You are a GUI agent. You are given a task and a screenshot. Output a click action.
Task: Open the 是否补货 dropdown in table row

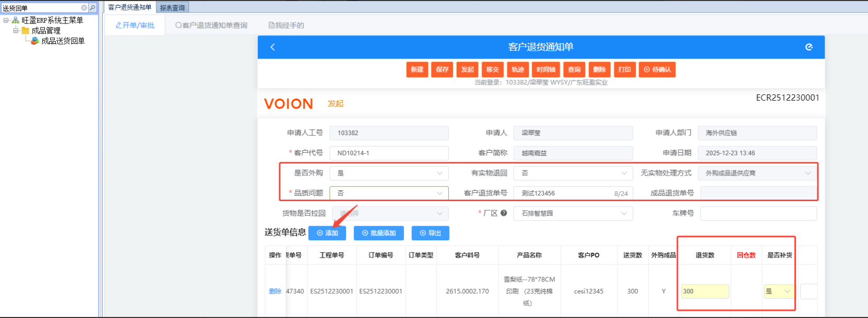tap(778, 291)
